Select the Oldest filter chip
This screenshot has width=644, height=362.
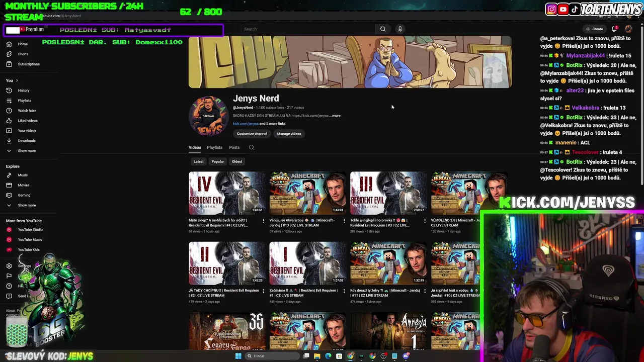[x=237, y=161]
